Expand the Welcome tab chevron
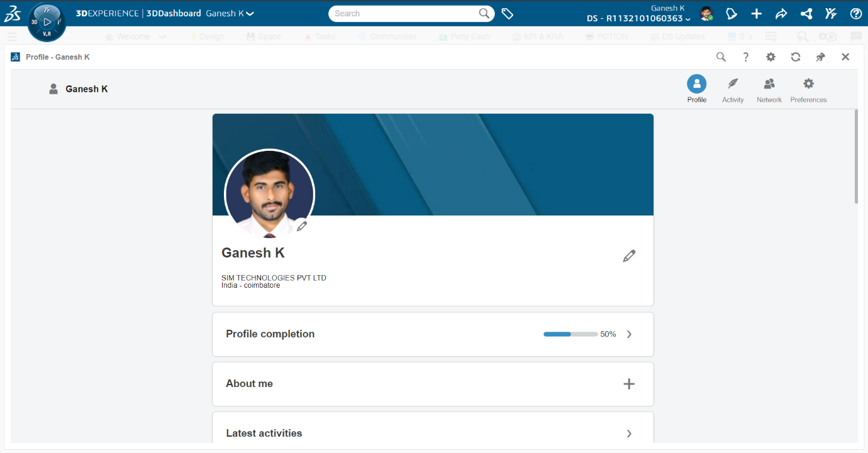This screenshot has width=868, height=453. pyautogui.click(x=162, y=36)
